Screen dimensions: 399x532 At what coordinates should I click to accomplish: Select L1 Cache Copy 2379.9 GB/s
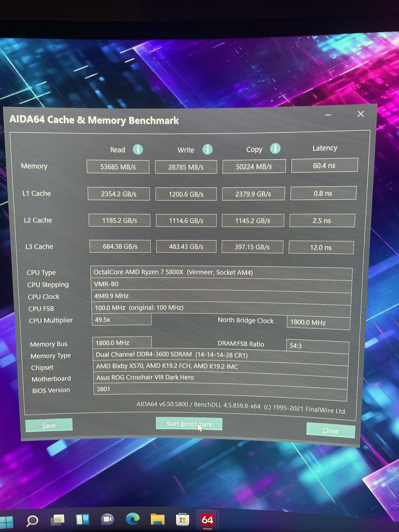253,194
